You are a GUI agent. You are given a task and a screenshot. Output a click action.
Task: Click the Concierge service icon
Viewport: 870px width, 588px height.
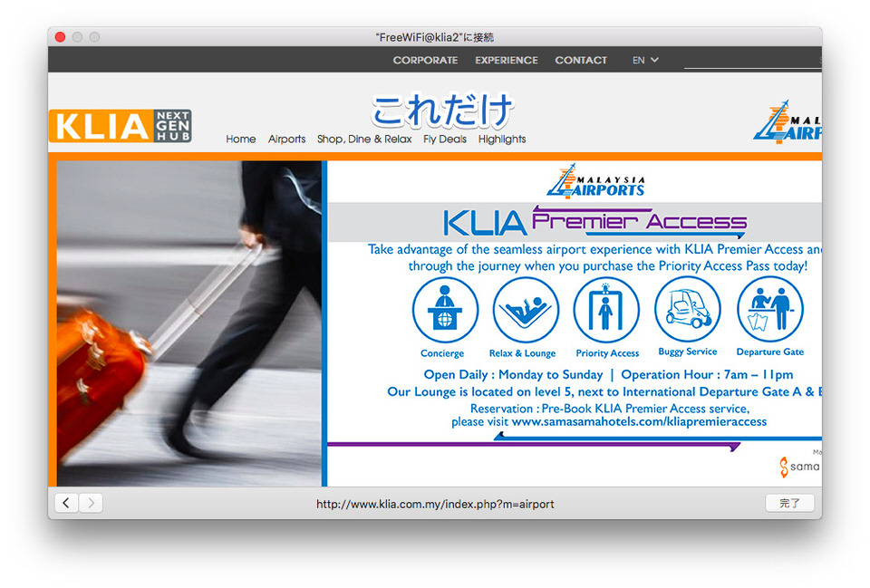(445, 310)
